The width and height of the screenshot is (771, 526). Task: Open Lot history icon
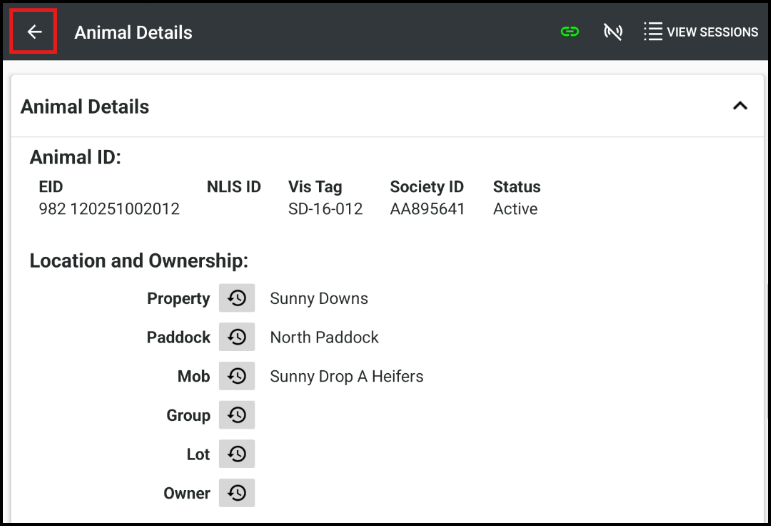click(237, 454)
